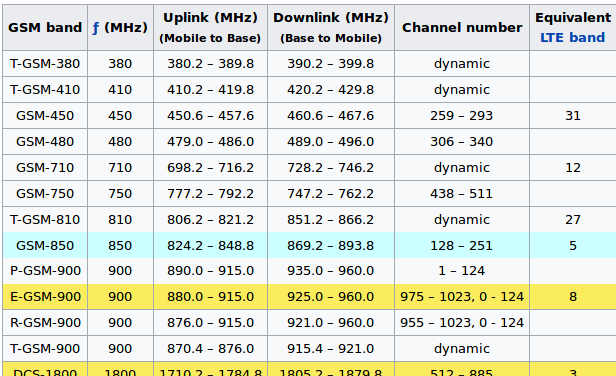Click the GSM band column header
Screen dimensions: 616x376
(x=45, y=28)
